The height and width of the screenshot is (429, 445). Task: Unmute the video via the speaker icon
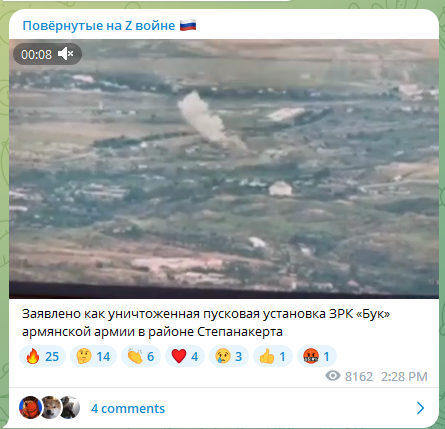point(65,54)
